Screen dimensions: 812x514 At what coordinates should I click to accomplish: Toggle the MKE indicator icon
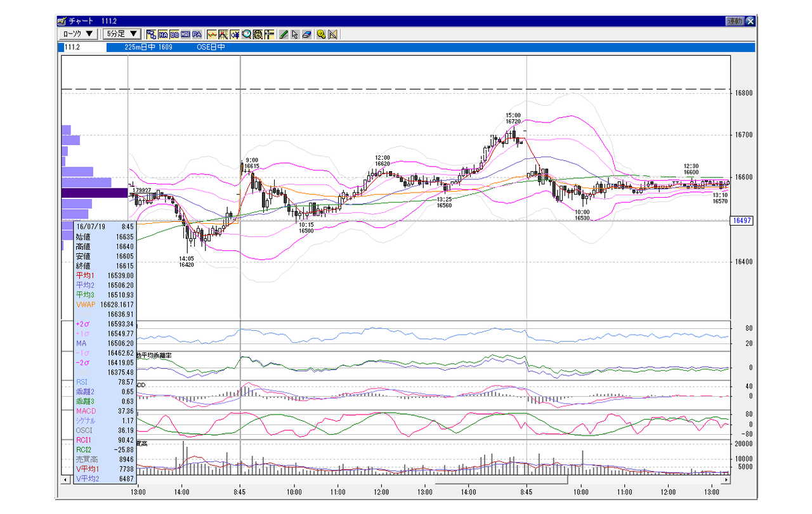coord(185,34)
